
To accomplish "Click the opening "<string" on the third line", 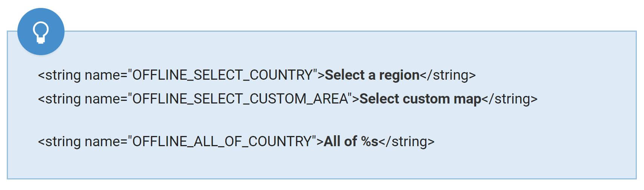I will point(59,141).
